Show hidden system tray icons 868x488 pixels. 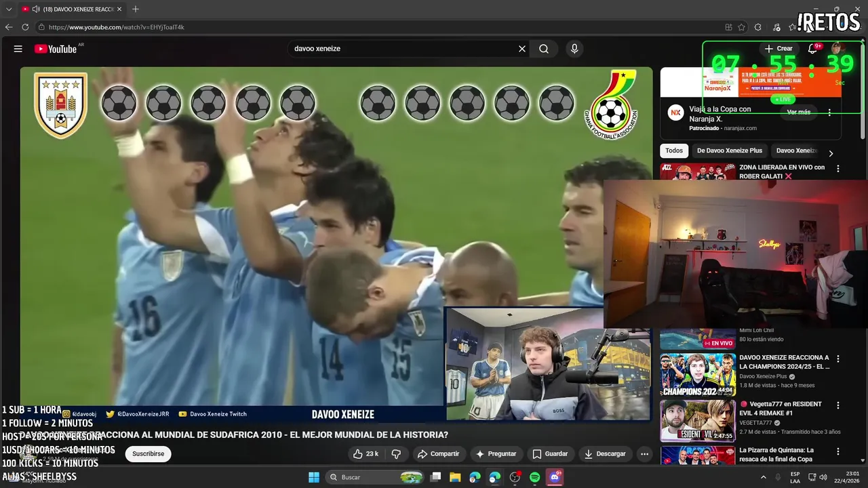pyautogui.click(x=764, y=477)
